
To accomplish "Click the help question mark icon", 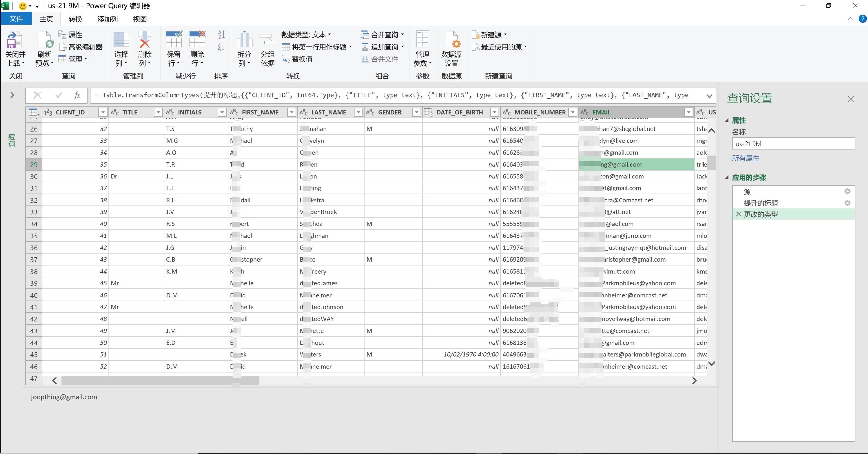I will 862,19.
